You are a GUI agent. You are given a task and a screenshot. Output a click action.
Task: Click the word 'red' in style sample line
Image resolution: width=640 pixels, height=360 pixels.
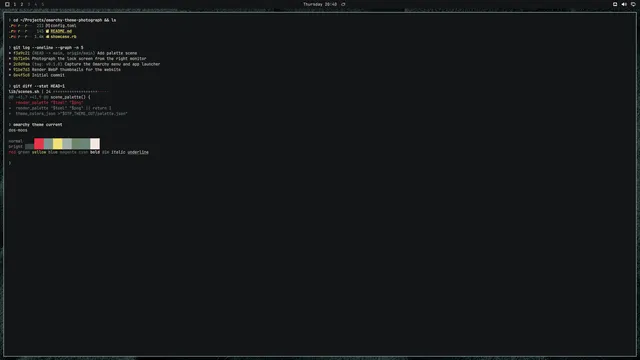12,152
